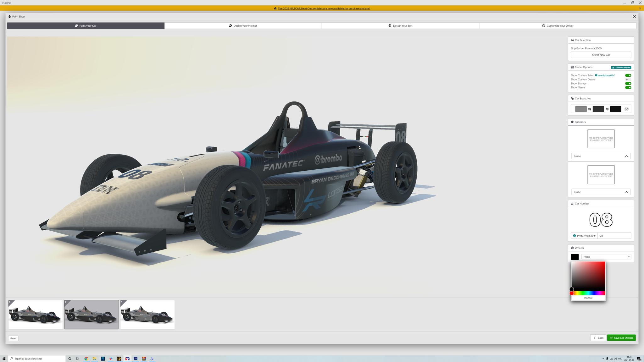Disable the Show Stamps toggle
The width and height of the screenshot is (644, 362).
coord(628,83)
